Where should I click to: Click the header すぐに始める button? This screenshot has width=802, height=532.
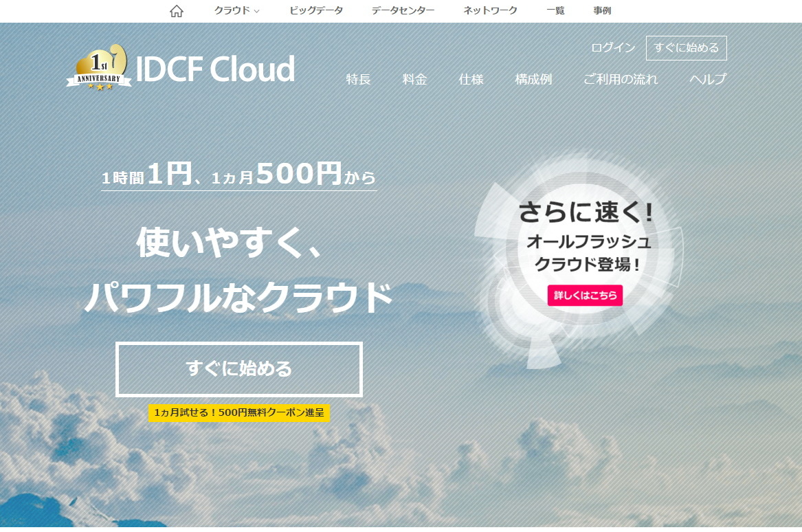pos(687,48)
